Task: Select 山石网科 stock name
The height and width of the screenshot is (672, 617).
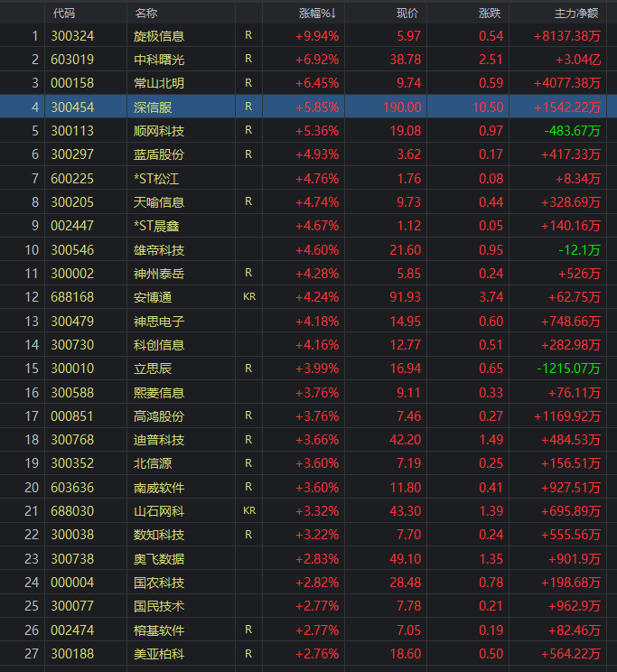Action: [x=159, y=511]
